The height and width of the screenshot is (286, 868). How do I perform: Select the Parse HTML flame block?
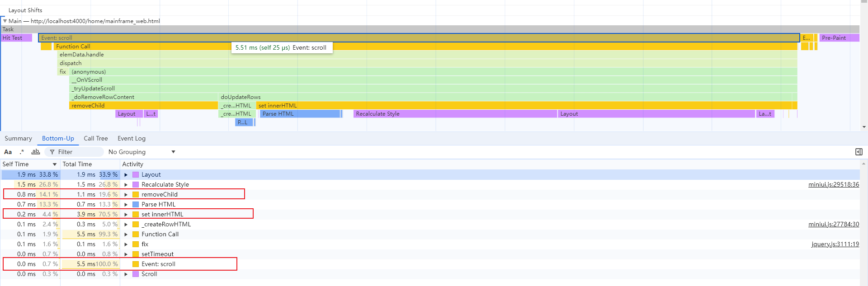[x=300, y=114]
